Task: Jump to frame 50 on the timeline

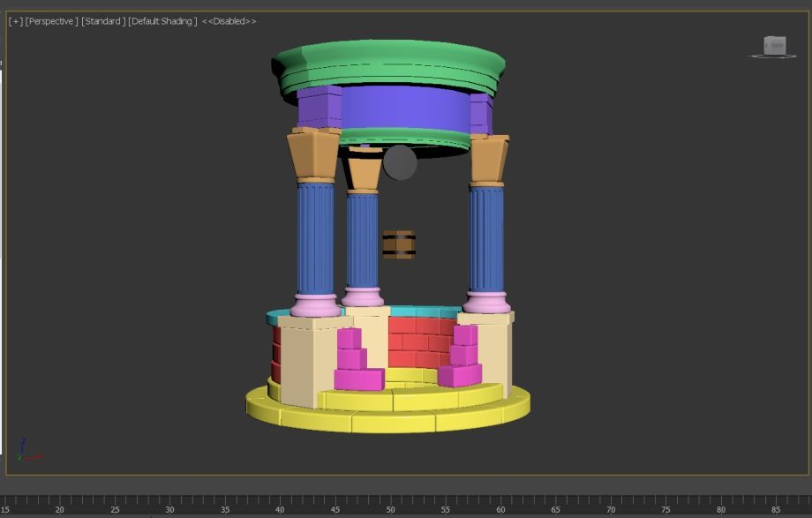Action: point(390,510)
